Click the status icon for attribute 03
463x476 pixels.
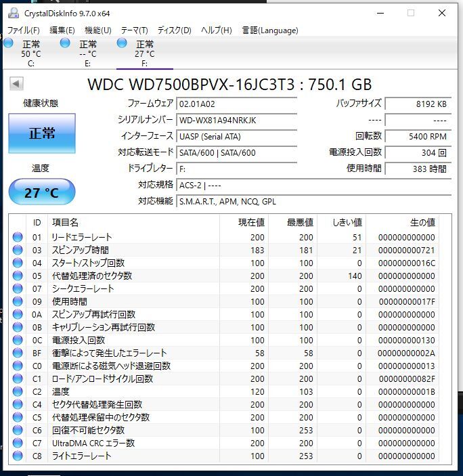[x=18, y=250]
